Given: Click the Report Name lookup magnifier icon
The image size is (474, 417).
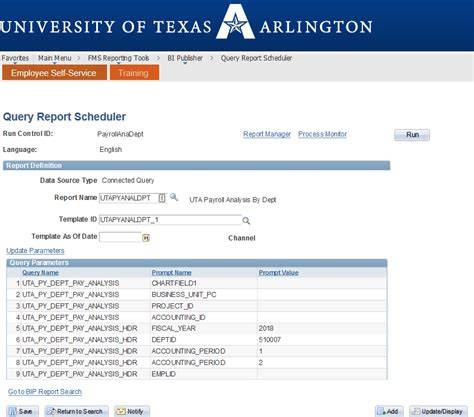Looking at the screenshot, I should (x=174, y=197).
